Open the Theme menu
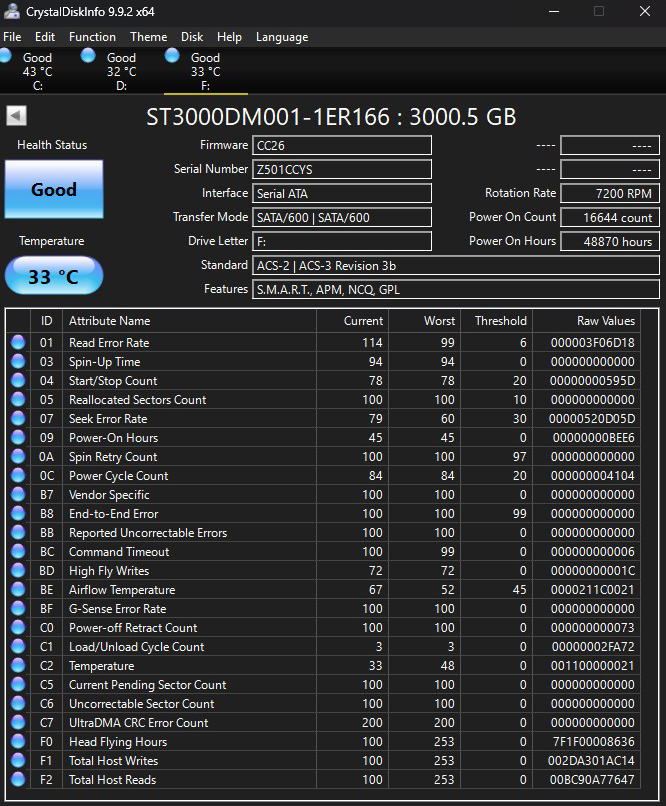 click(149, 37)
